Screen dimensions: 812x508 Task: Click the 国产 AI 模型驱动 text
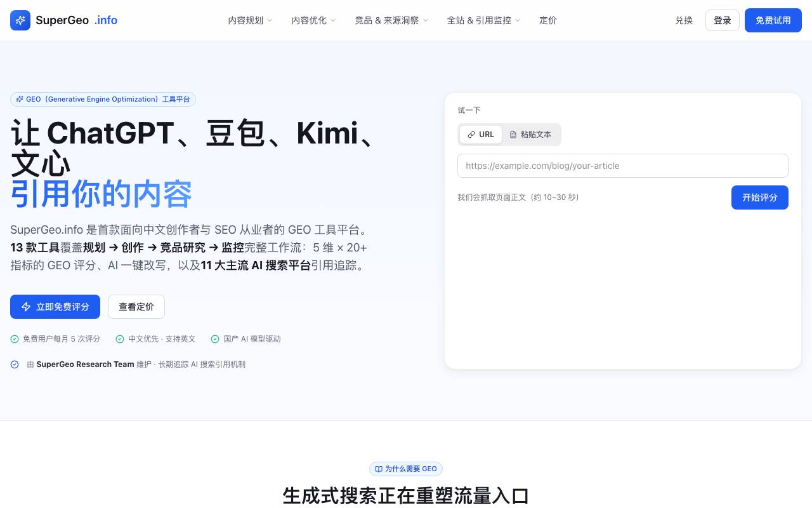252,339
